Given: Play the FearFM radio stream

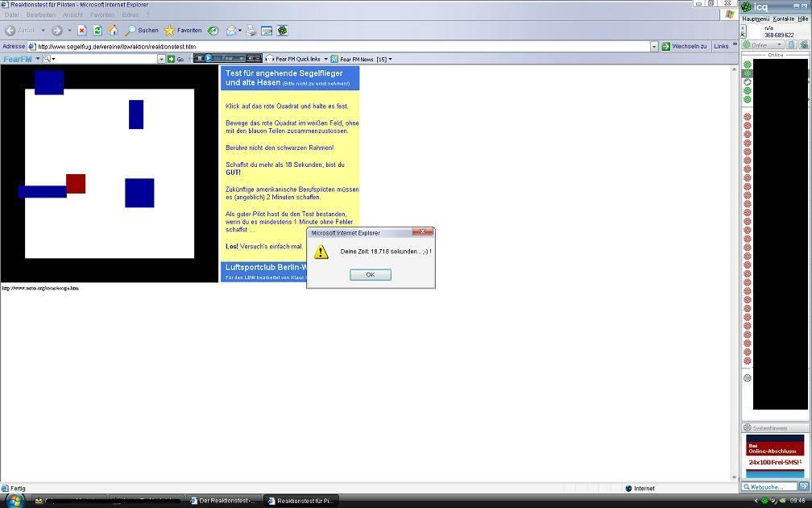Looking at the screenshot, I should (x=208, y=58).
